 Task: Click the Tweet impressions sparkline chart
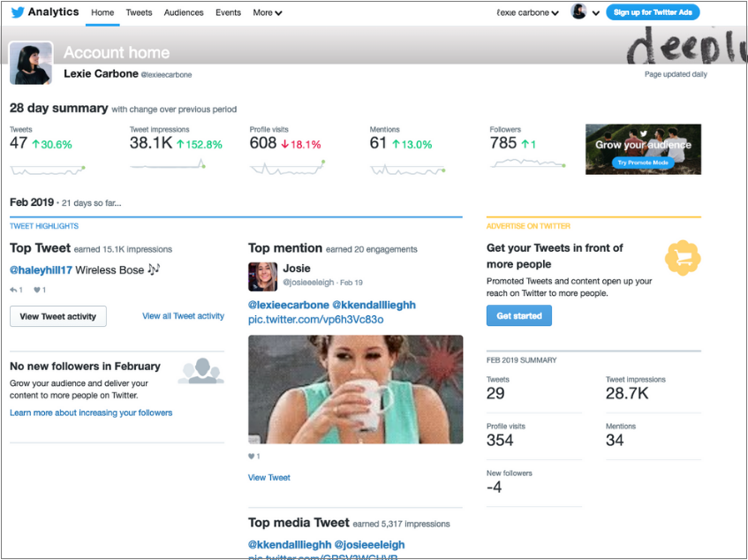[168, 164]
